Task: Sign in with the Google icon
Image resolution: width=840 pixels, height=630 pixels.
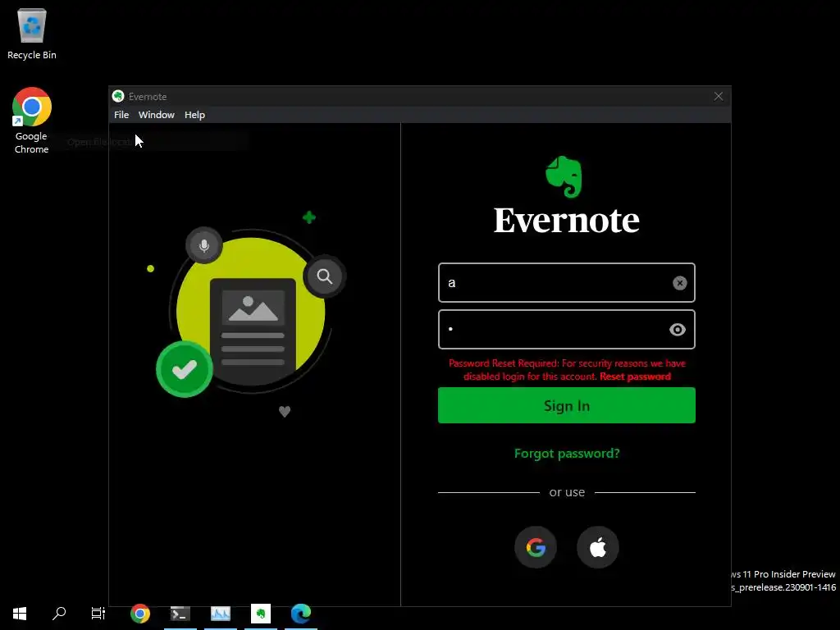Action: coord(536,547)
